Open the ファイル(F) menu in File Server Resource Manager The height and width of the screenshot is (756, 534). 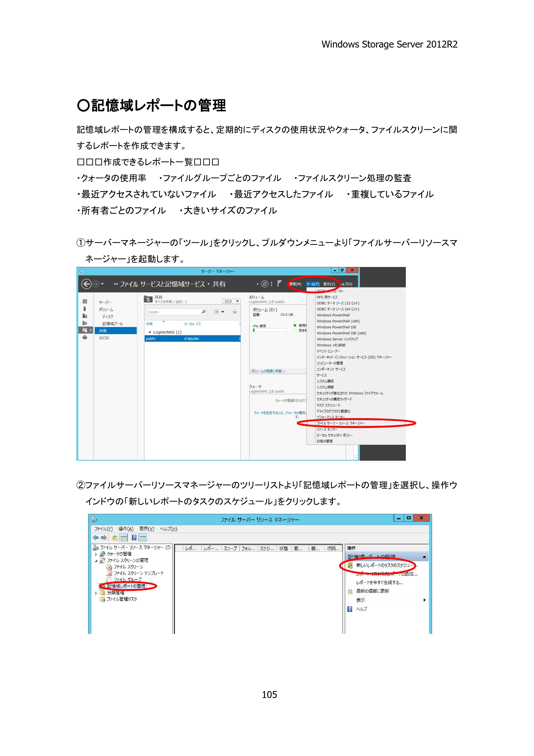[x=103, y=529]
